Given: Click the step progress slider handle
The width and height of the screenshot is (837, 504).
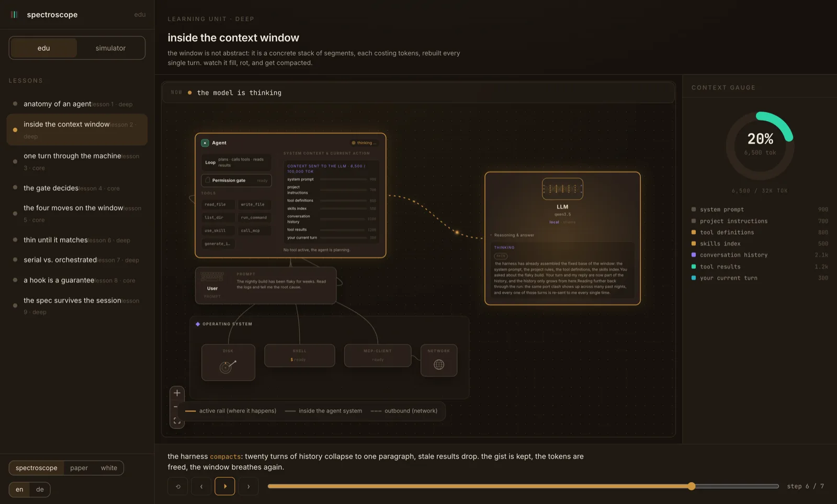Looking at the screenshot, I should [692, 486].
